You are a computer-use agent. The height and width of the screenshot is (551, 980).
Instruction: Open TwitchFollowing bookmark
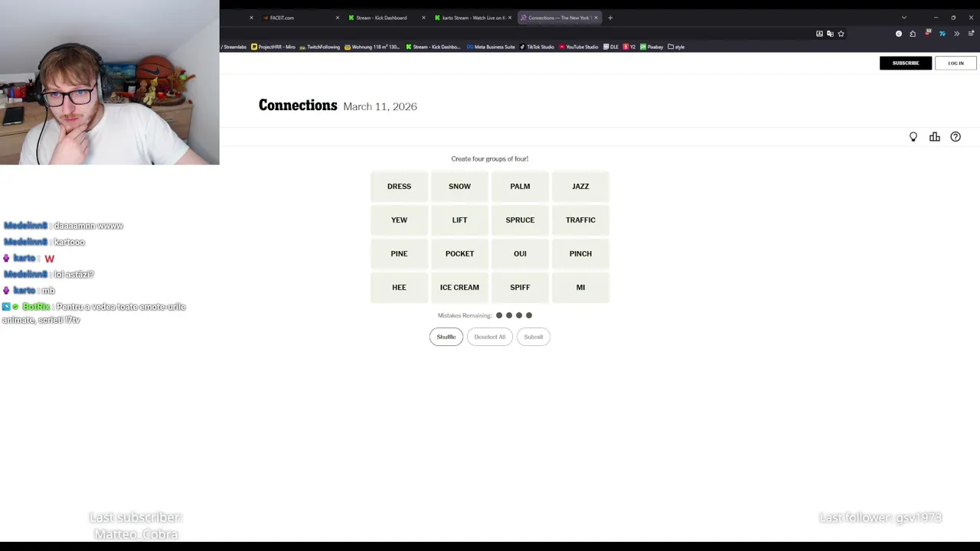[319, 47]
